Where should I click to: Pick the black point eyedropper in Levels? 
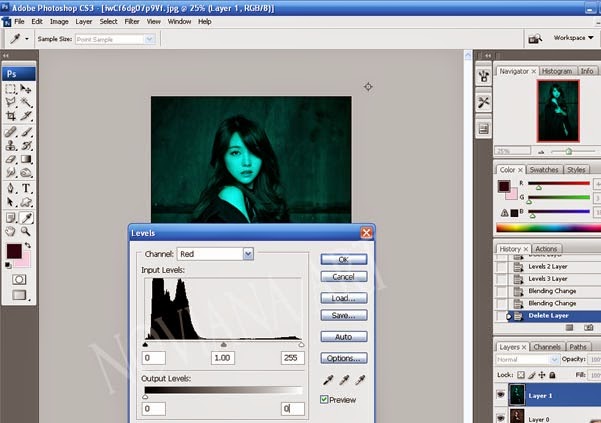click(x=328, y=380)
